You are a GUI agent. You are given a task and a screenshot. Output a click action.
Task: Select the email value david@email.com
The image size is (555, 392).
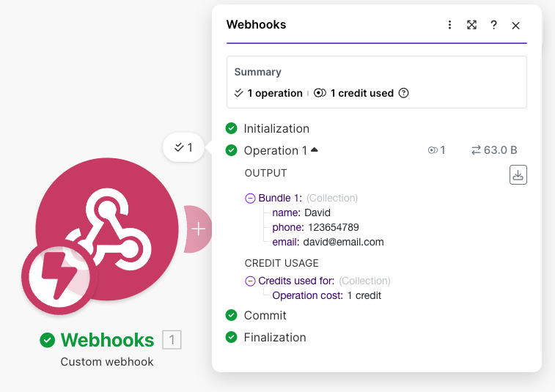click(343, 242)
